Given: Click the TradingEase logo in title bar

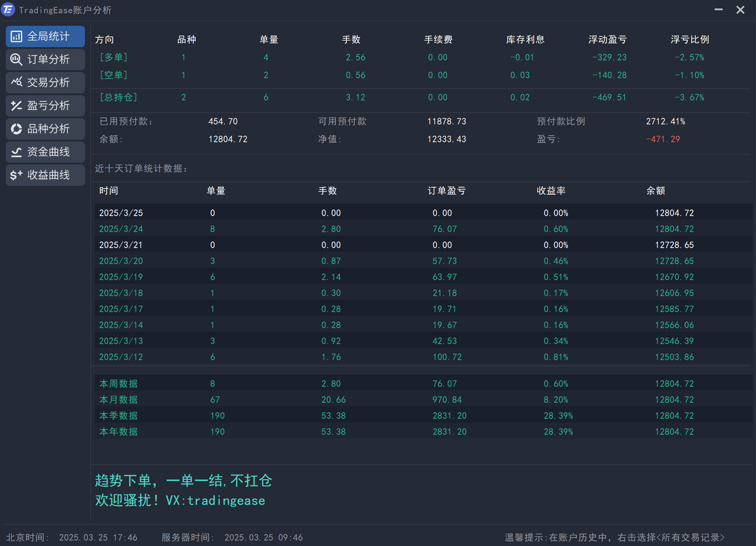Looking at the screenshot, I should point(9,10).
